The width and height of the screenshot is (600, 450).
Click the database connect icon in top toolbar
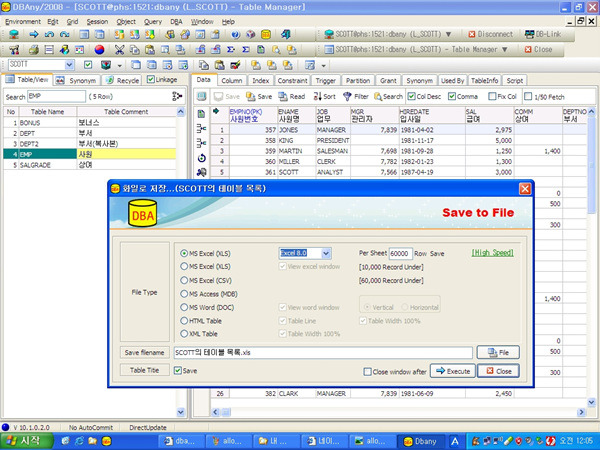14,34
